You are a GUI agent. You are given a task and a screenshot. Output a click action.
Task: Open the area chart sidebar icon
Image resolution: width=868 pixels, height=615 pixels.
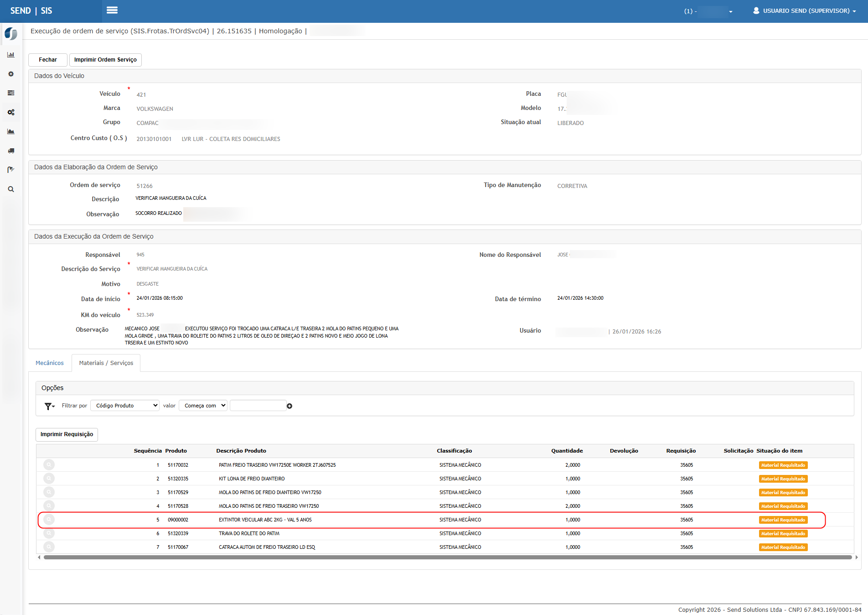[11, 131]
